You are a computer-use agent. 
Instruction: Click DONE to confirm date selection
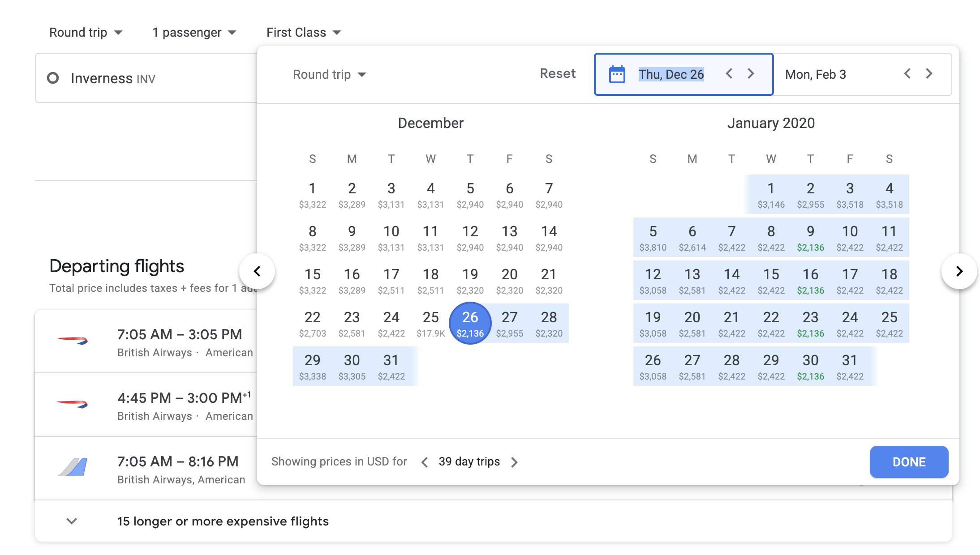pyautogui.click(x=909, y=461)
